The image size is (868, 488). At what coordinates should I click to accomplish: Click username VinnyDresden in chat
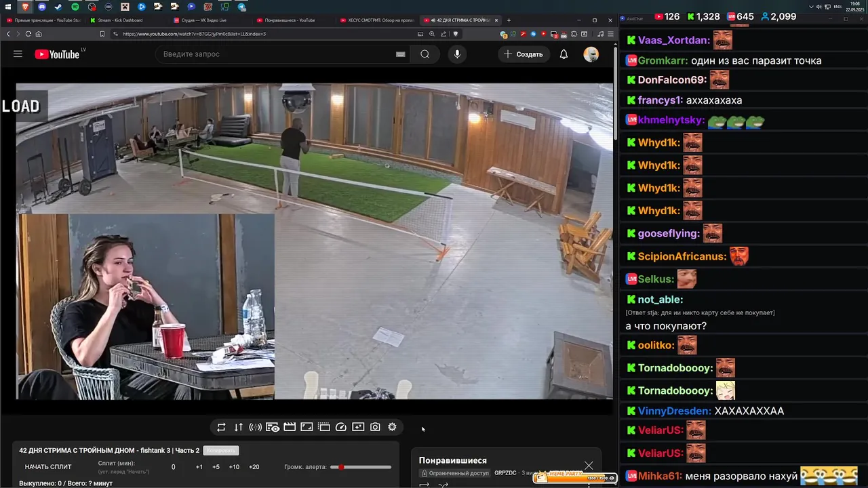(x=675, y=411)
